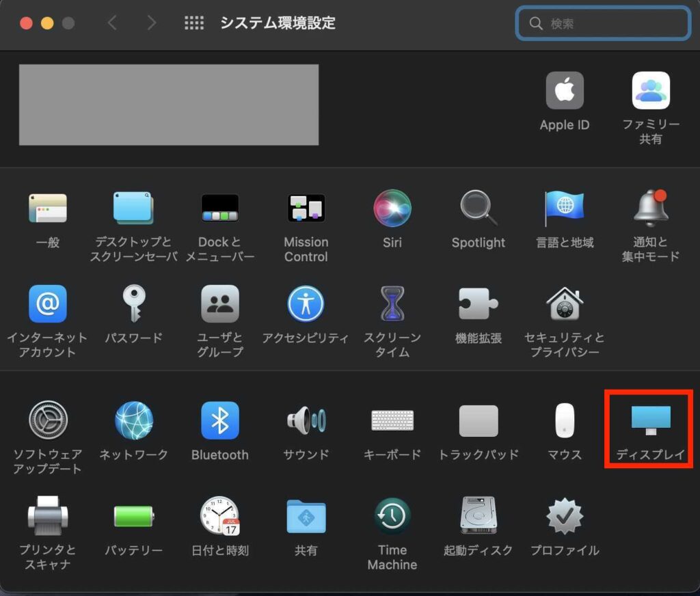
Task: Open Siri preferences
Action: pyautogui.click(x=392, y=208)
